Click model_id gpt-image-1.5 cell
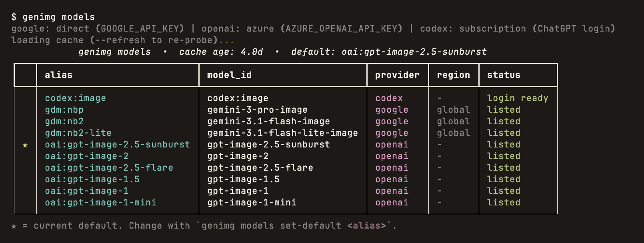The image size is (644, 243). click(243, 179)
